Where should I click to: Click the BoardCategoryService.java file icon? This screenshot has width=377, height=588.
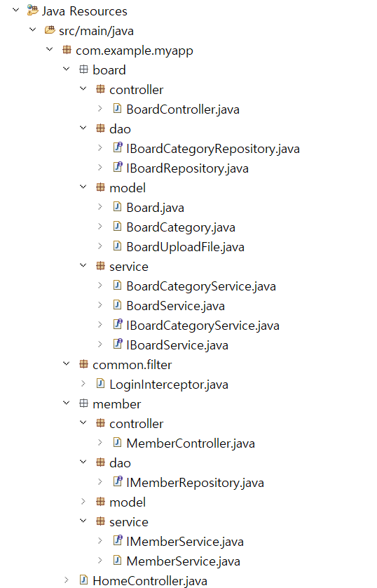tap(117, 286)
